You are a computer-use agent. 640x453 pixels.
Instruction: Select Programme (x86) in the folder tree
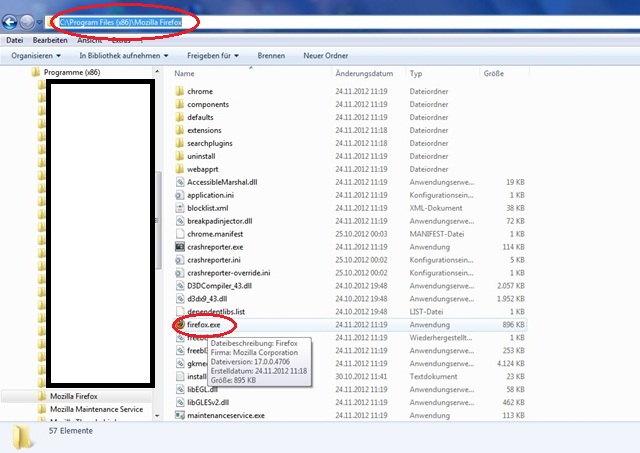[x=72, y=72]
